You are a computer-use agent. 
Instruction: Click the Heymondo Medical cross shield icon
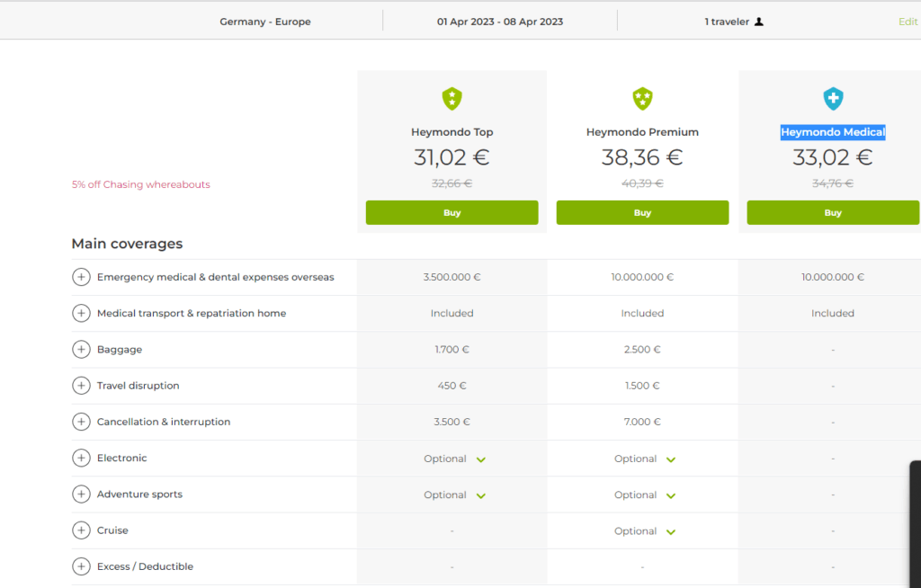tap(833, 99)
